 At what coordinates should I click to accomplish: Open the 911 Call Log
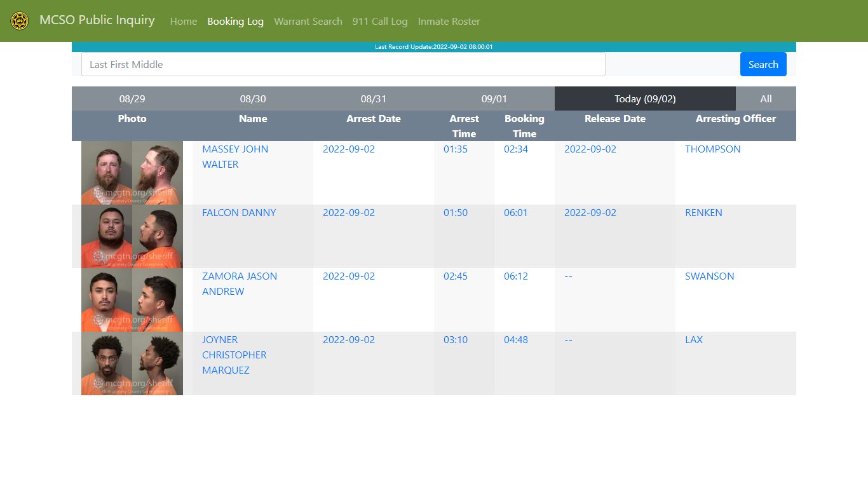pyautogui.click(x=380, y=22)
